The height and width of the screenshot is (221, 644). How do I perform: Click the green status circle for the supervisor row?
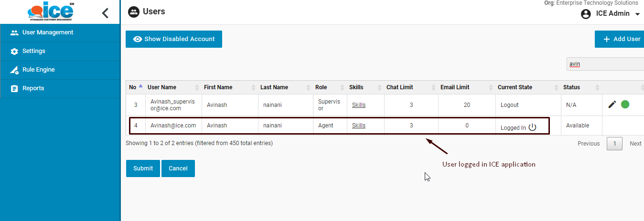click(625, 104)
